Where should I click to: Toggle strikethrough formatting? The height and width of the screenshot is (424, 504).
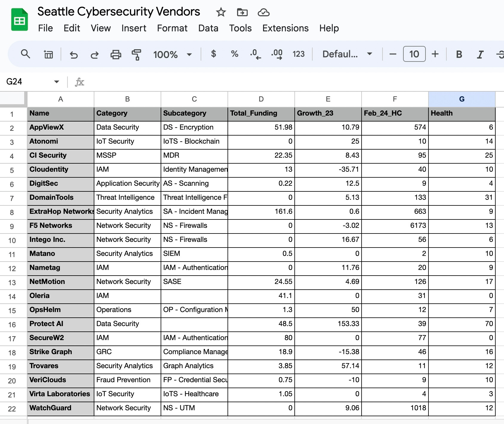tap(500, 54)
